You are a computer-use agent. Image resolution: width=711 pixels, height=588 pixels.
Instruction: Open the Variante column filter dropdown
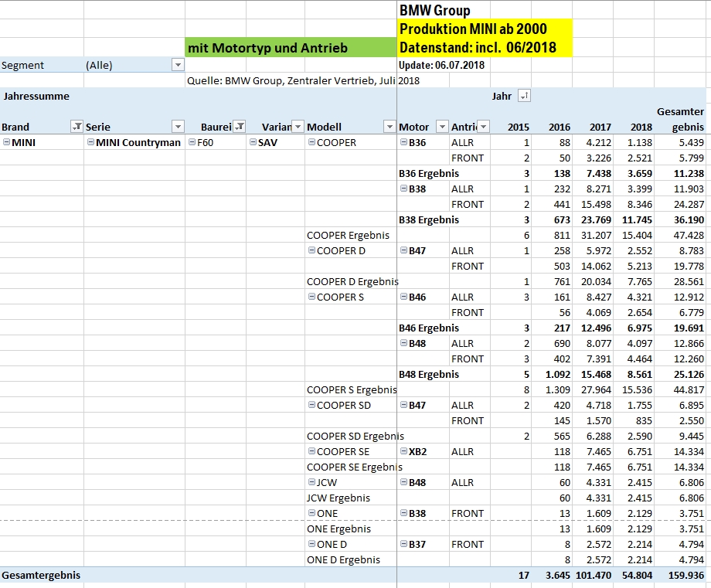(298, 127)
